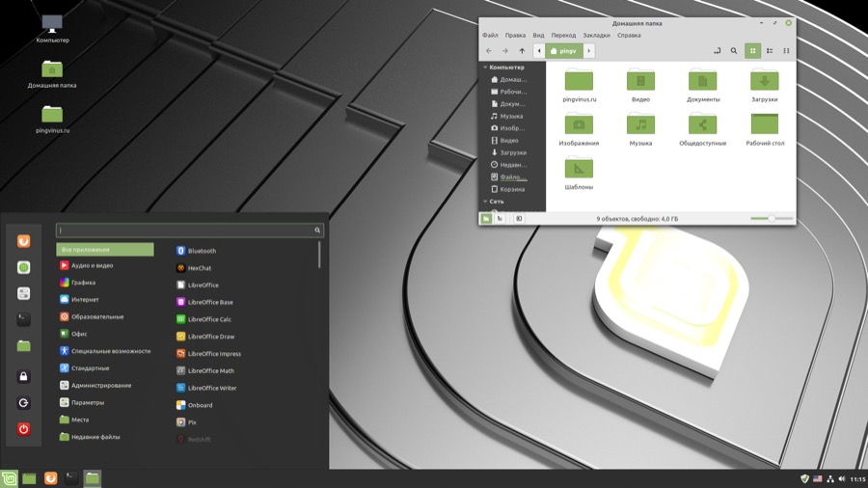Toggle tree view in sidebar status bar

(x=500, y=219)
